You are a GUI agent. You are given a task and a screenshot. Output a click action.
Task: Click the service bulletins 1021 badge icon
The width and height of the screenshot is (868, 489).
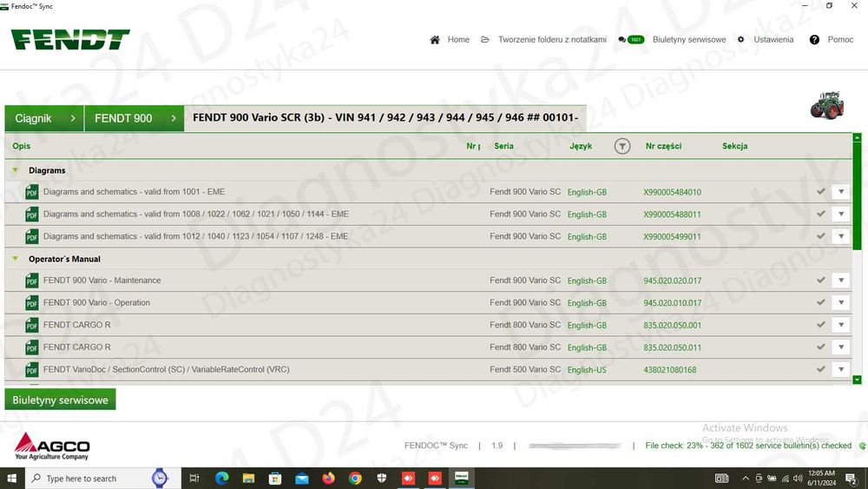[631, 40]
